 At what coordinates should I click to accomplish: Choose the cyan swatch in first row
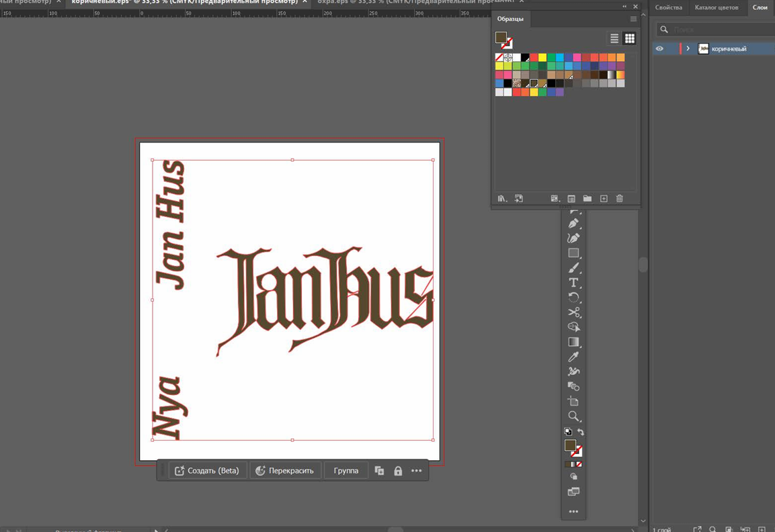[559, 58]
